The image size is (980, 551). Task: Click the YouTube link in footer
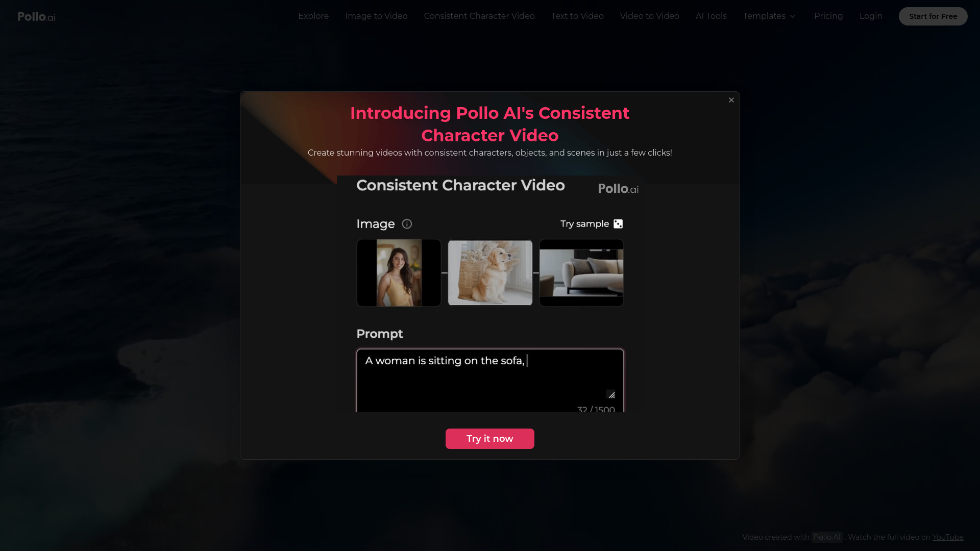pos(948,537)
